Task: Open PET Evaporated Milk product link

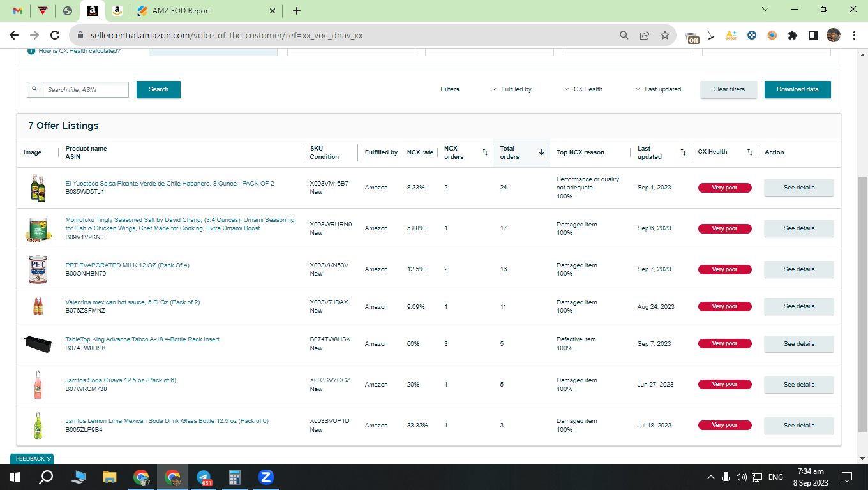Action: point(127,265)
